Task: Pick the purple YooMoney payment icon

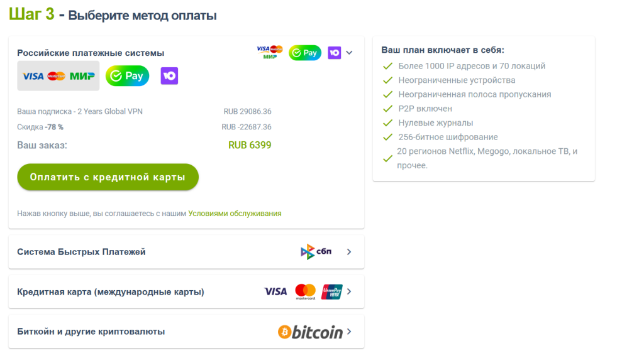Action: click(169, 76)
